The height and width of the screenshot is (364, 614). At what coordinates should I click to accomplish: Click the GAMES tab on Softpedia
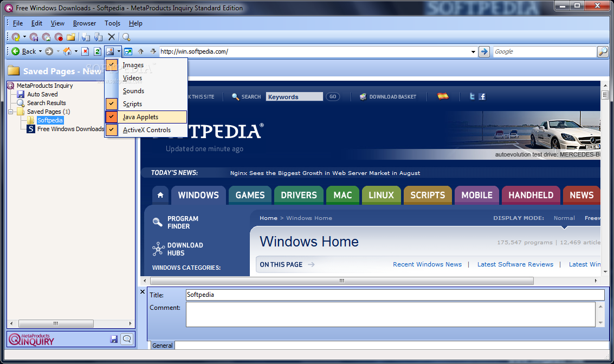tap(250, 195)
